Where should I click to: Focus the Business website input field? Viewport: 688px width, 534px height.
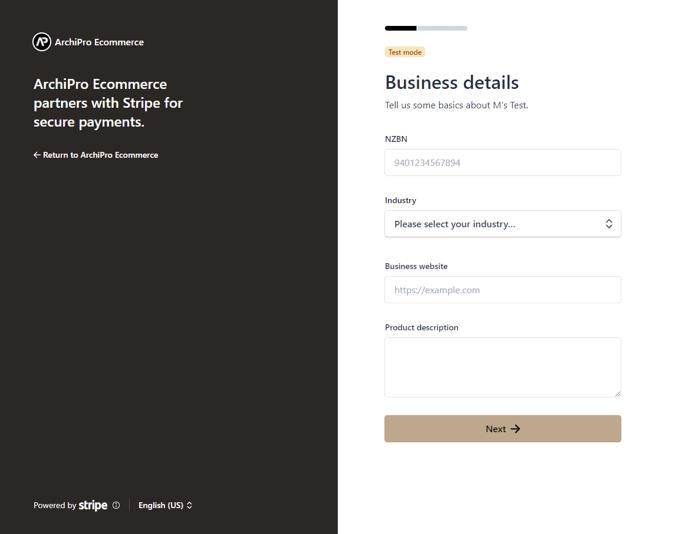[503, 290]
